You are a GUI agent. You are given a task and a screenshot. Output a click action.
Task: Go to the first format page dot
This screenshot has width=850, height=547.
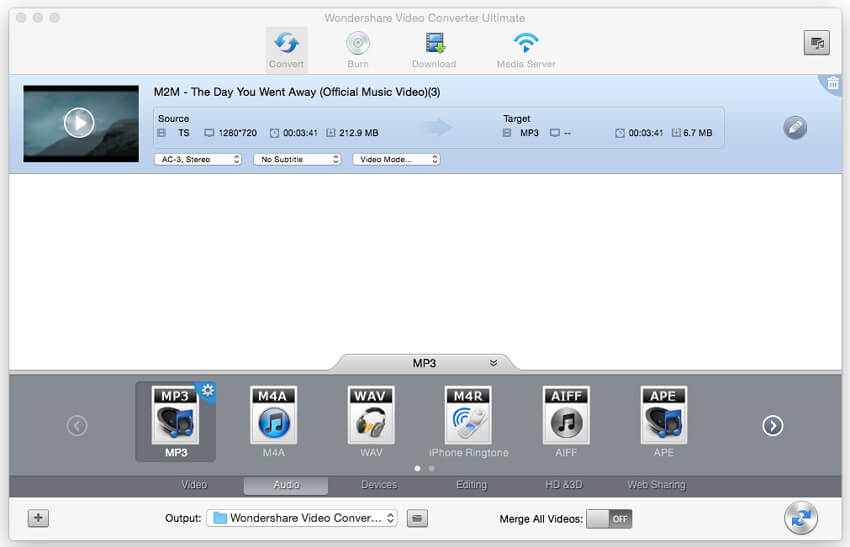click(x=417, y=468)
